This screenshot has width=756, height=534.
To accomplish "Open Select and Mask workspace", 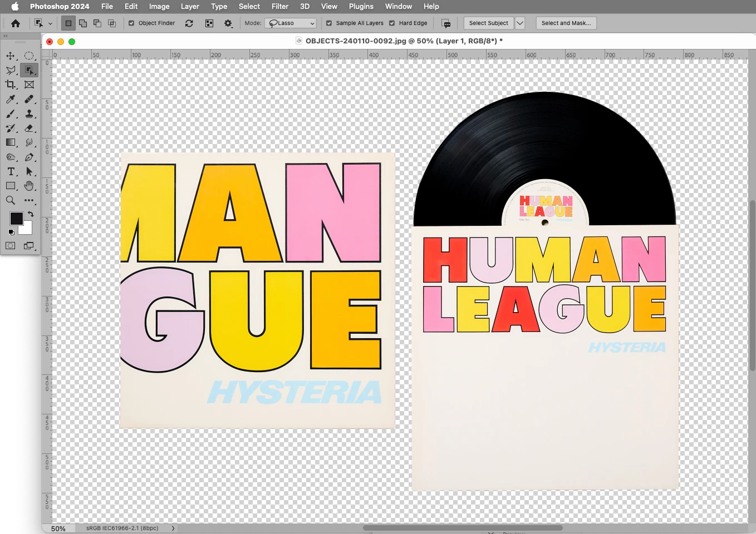I will point(566,23).
